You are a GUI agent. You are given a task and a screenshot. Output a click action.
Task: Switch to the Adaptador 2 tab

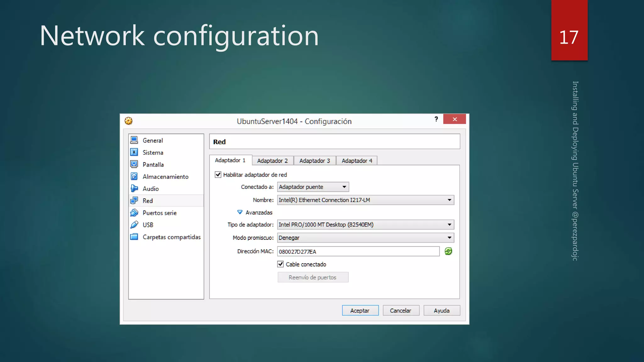(x=272, y=161)
